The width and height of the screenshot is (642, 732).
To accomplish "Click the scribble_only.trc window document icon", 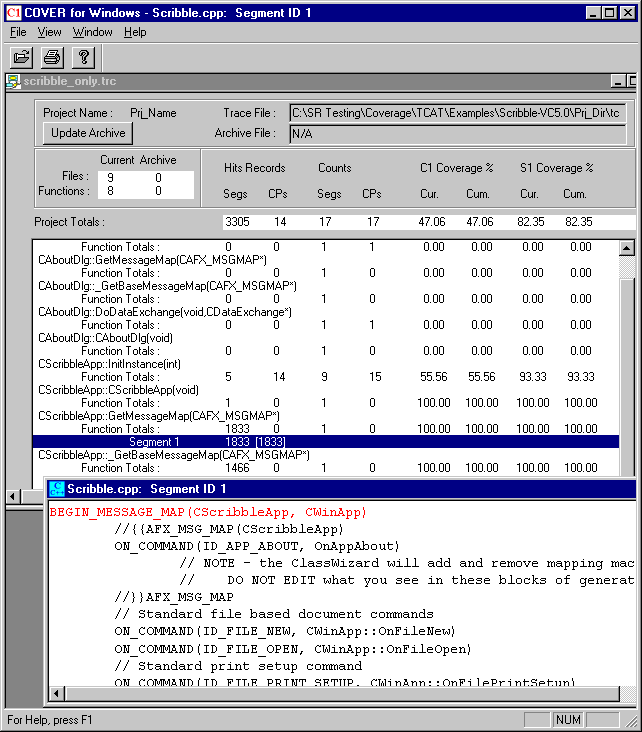I will [13, 82].
